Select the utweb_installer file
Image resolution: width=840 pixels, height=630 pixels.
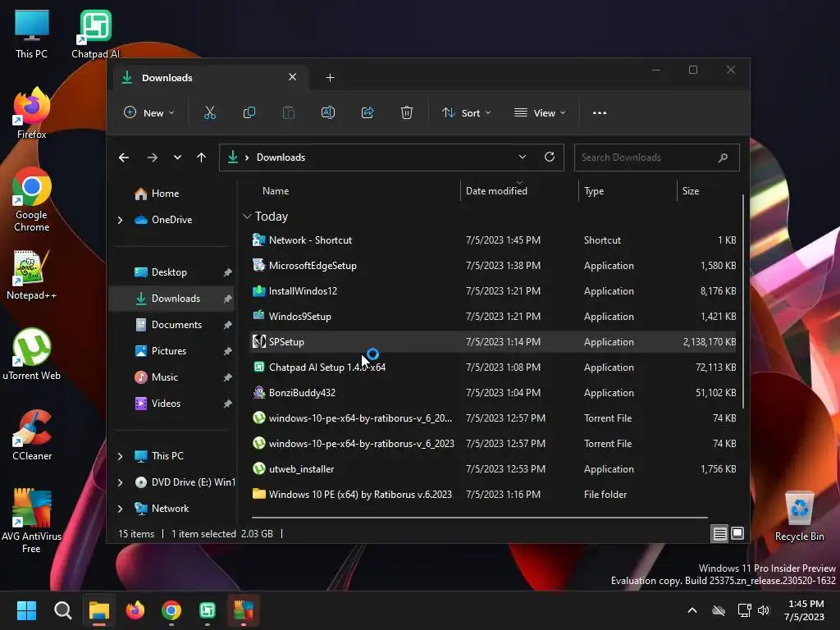pos(494,468)
